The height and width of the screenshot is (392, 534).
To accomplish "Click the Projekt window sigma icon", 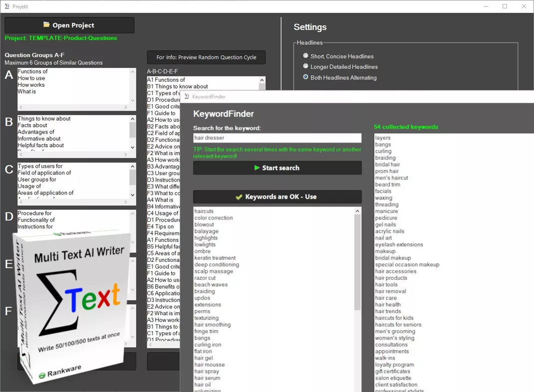I will (7, 6).
